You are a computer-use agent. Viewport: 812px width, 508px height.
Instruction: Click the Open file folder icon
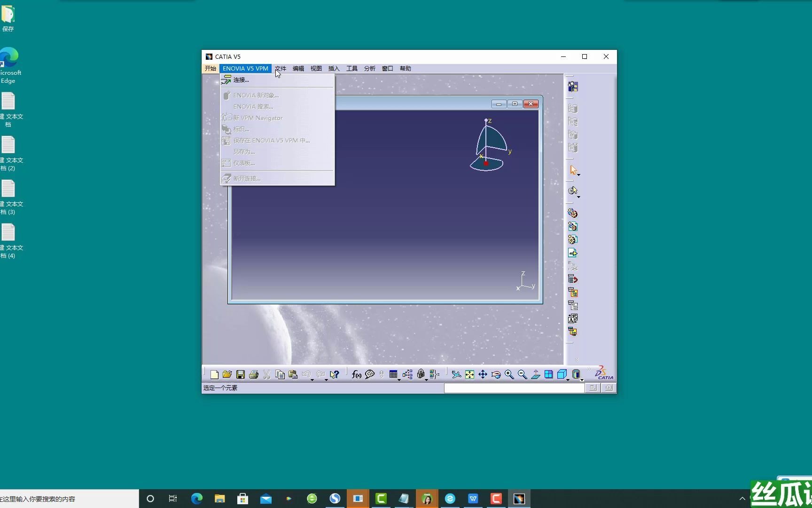tap(227, 374)
